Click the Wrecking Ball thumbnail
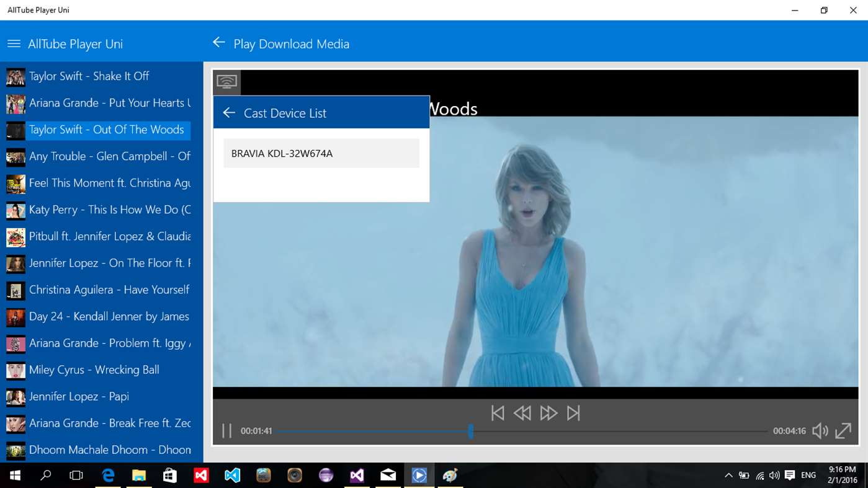The height and width of the screenshot is (488, 868). (x=16, y=371)
